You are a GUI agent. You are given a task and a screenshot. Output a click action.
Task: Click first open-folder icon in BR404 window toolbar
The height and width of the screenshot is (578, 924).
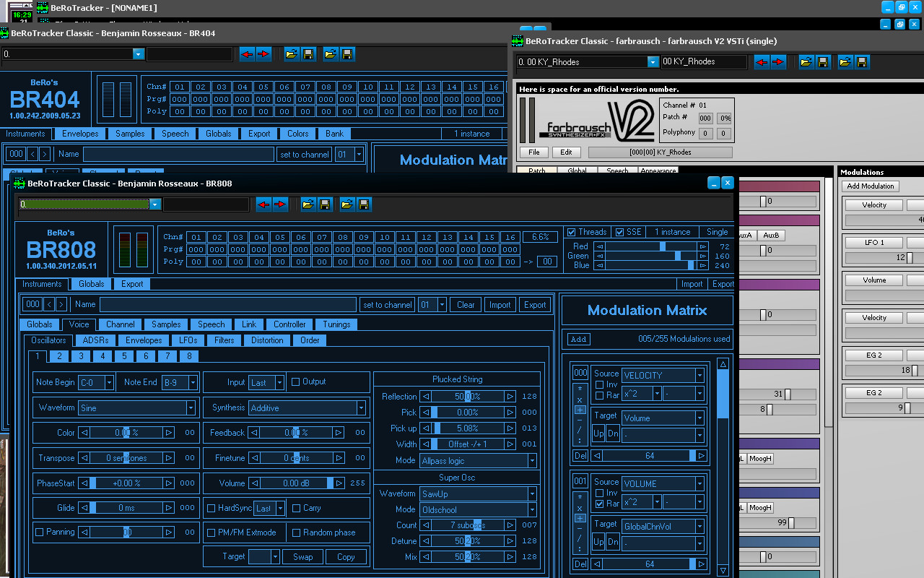point(292,54)
